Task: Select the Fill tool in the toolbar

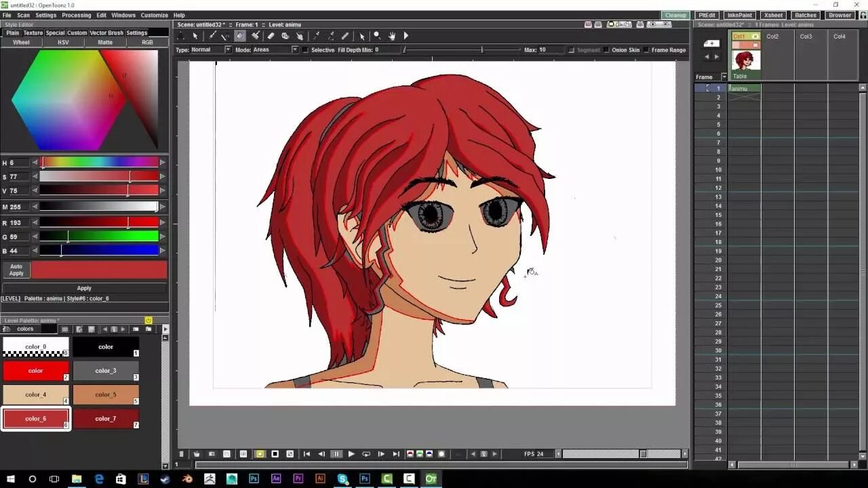Action: point(240,35)
